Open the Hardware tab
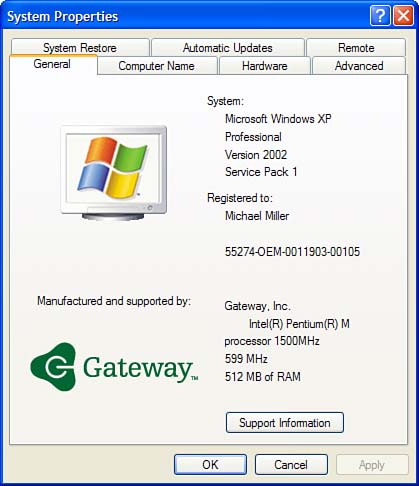The height and width of the screenshot is (486, 419). click(x=265, y=66)
